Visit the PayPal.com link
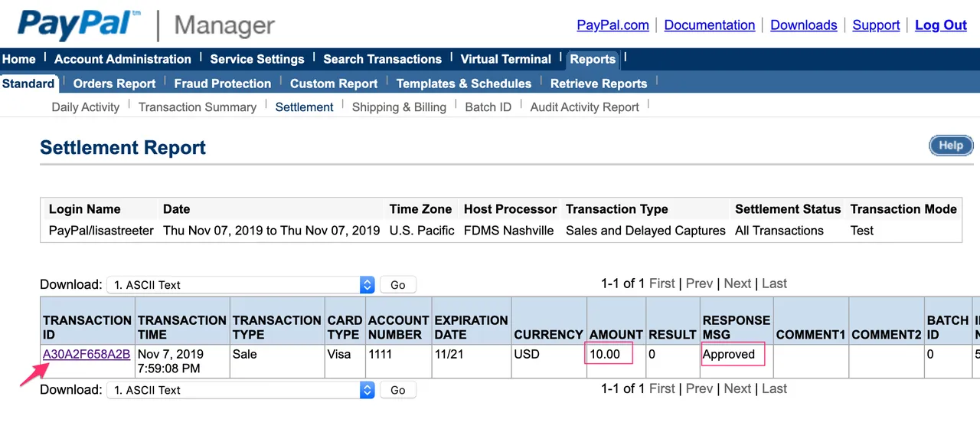The height and width of the screenshot is (439, 980). (613, 25)
